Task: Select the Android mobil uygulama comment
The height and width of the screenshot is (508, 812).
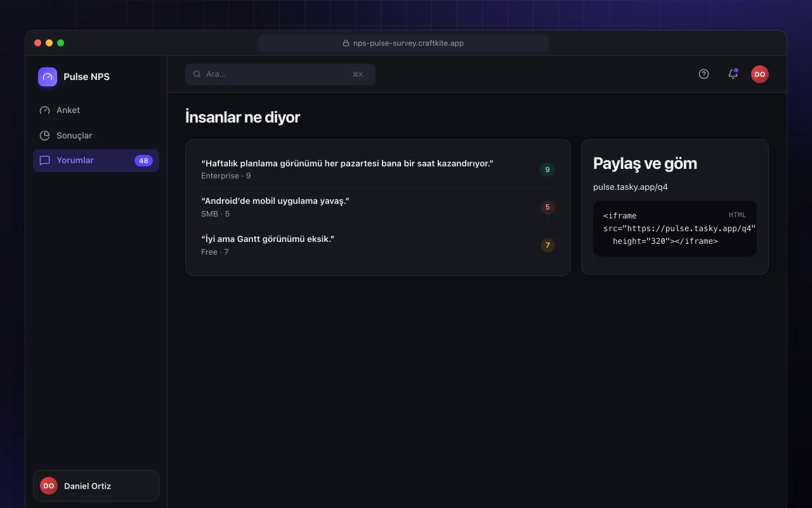Action: 378,208
